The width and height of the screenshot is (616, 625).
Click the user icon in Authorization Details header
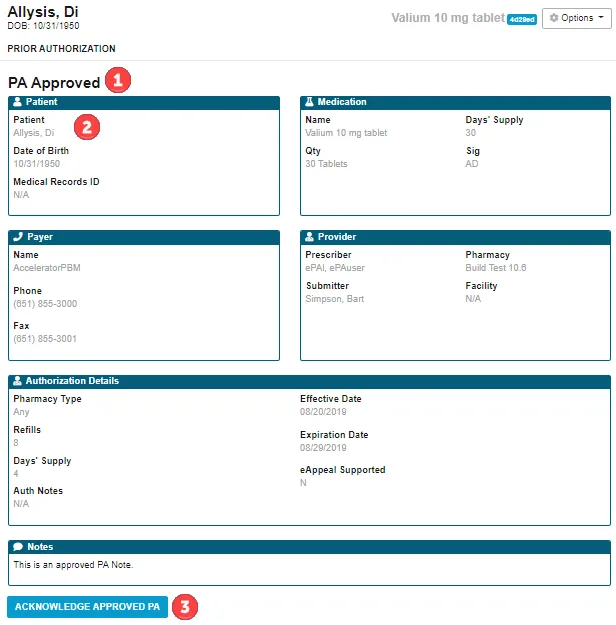(x=17, y=381)
